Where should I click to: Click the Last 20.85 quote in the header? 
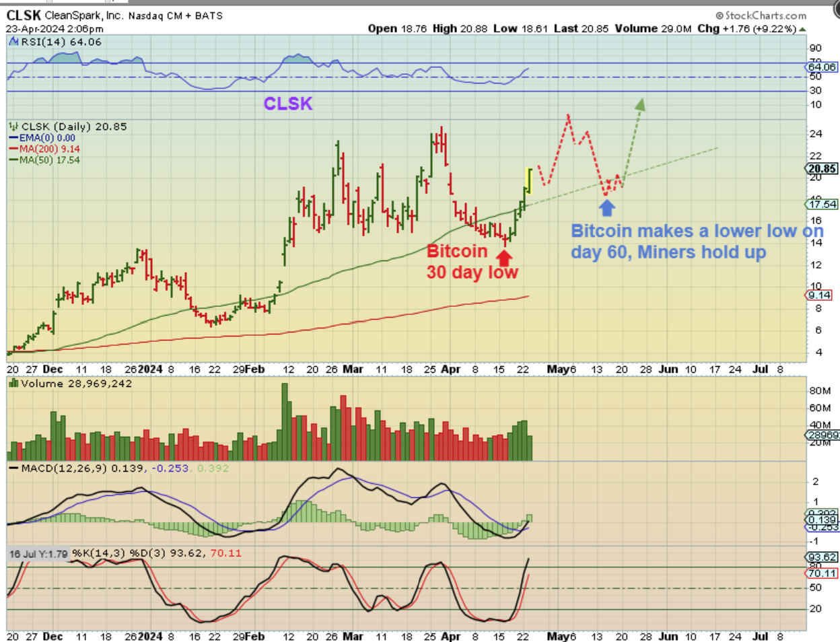tap(581, 28)
